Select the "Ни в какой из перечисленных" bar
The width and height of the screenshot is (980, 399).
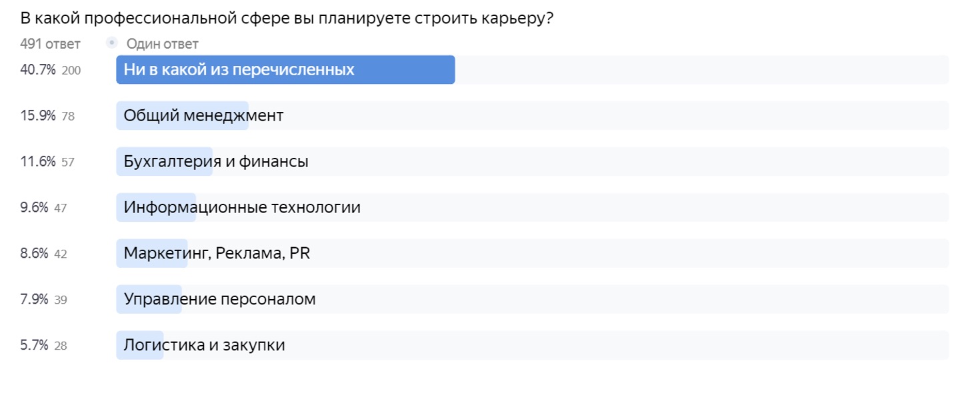[x=533, y=70]
